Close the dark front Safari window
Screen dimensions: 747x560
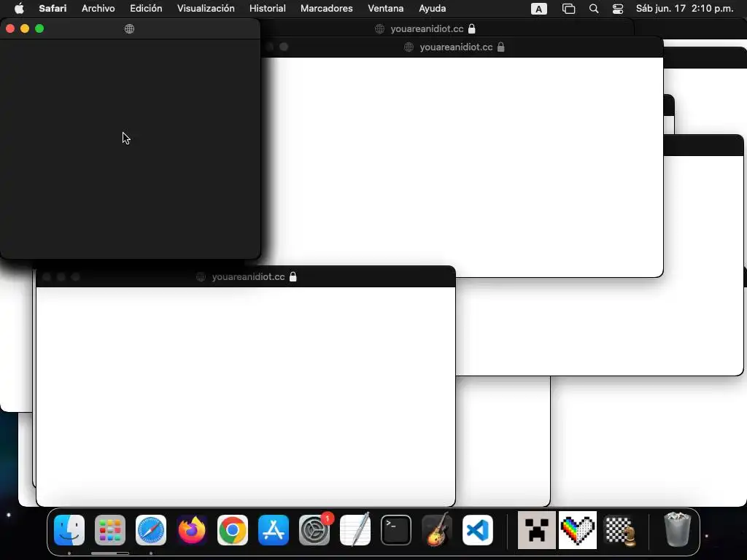coord(10,28)
